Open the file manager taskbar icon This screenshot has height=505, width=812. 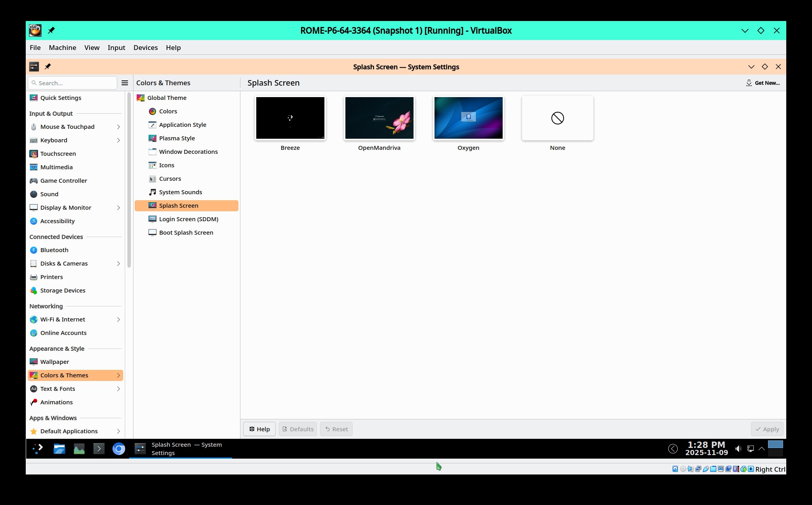59,449
